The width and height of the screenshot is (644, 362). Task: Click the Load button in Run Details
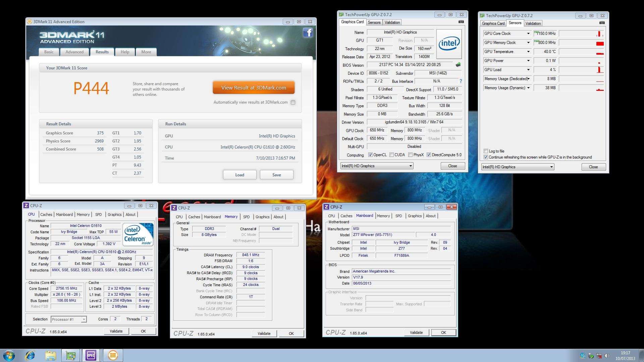pyautogui.click(x=240, y=175)
